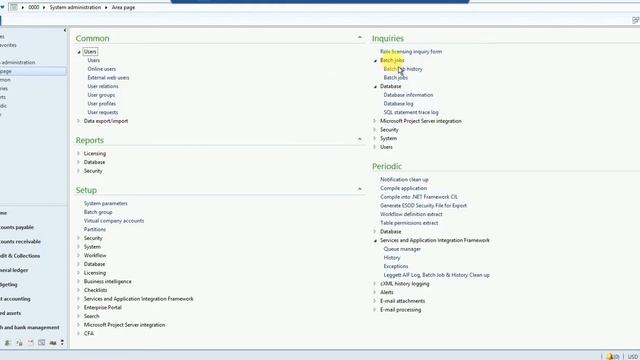Screen dimensions: 640x360
Task: Open User groups link
Action: point(101,95)
